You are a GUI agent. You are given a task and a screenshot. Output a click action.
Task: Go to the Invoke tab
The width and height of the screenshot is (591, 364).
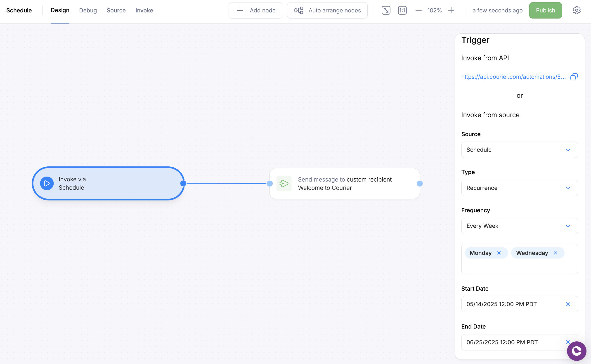coord(144,10)
